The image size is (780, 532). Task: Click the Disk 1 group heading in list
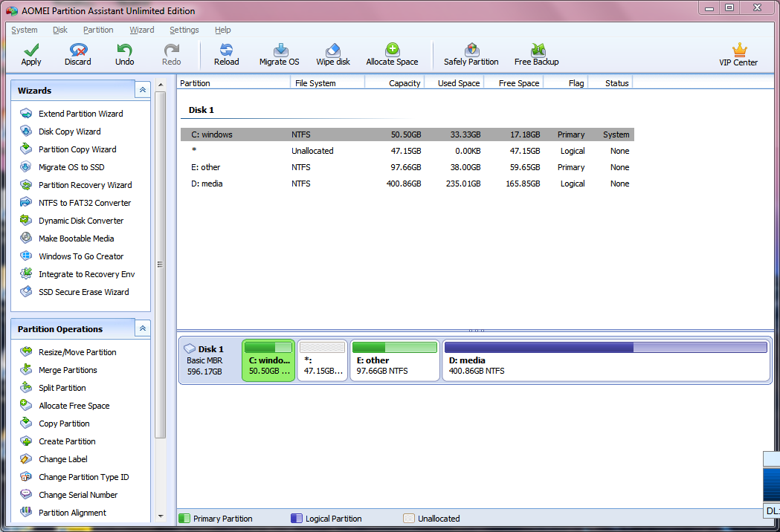201,110
